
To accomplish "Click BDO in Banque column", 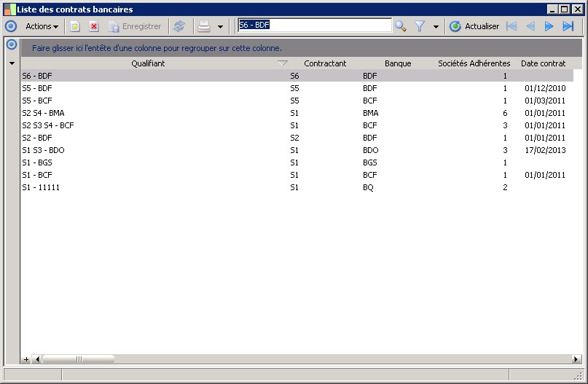I will (x=370, y=150).
